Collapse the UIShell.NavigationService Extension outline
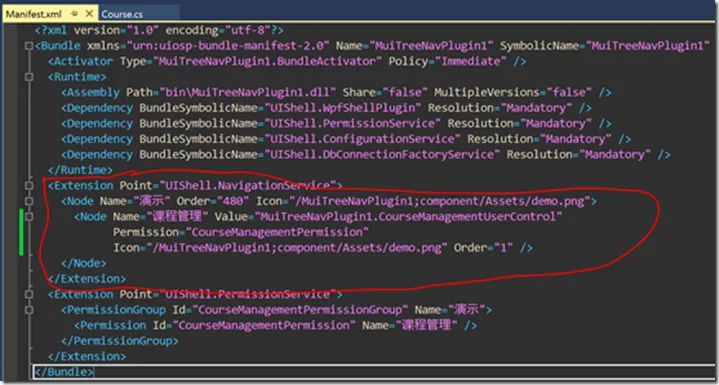 (x=29, y=185)
